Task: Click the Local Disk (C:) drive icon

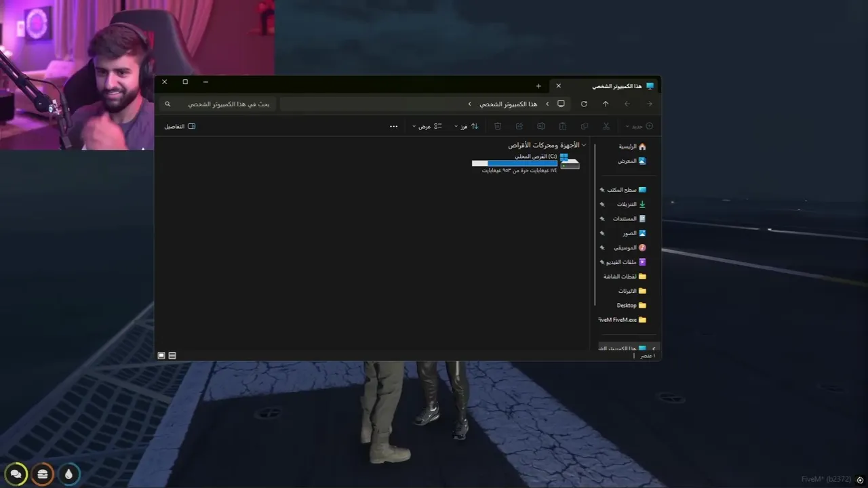Action: (x=570, y=162)
